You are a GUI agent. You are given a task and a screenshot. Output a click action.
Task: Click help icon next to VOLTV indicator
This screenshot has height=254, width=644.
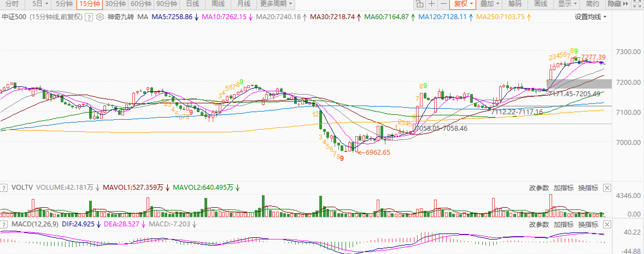[x=4, y=188]
